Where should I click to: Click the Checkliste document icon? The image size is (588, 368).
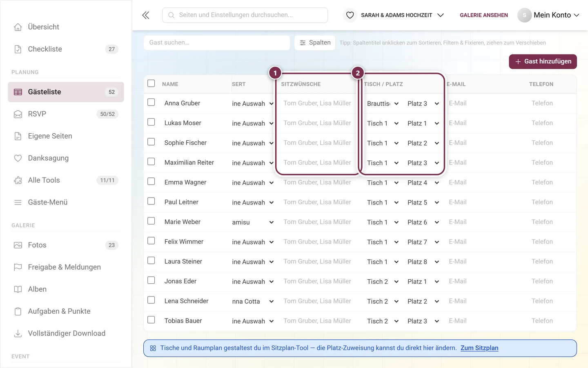click(18, 49)
